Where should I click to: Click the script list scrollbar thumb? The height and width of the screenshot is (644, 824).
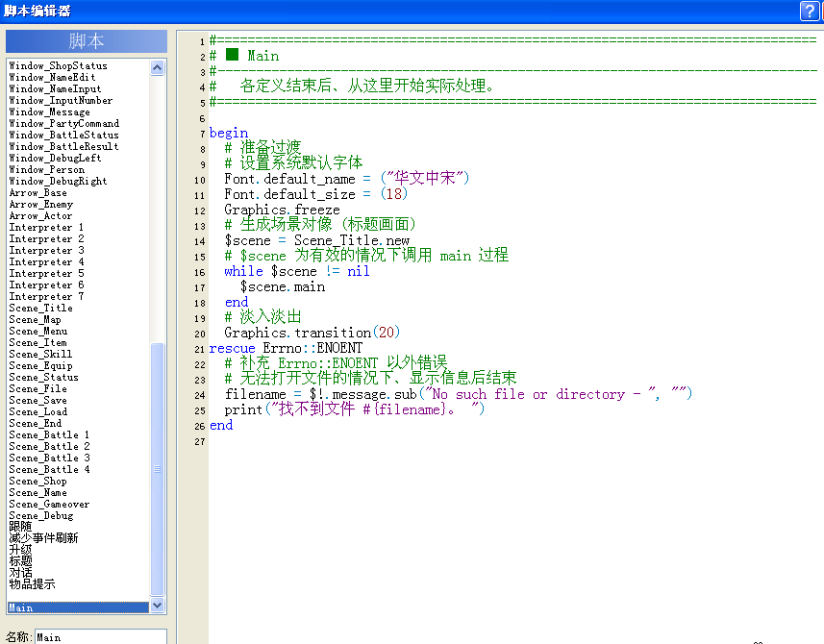click(157, 468)
